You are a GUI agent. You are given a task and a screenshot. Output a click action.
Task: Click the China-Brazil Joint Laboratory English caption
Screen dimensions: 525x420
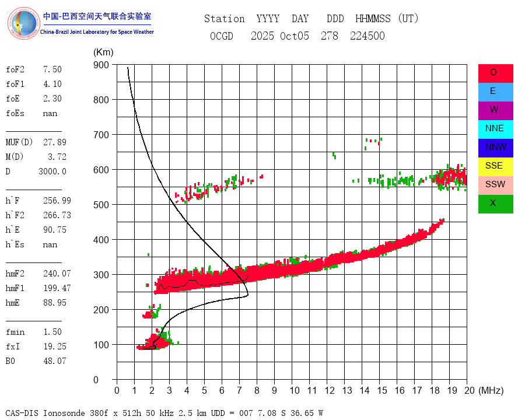coord(97,32)
